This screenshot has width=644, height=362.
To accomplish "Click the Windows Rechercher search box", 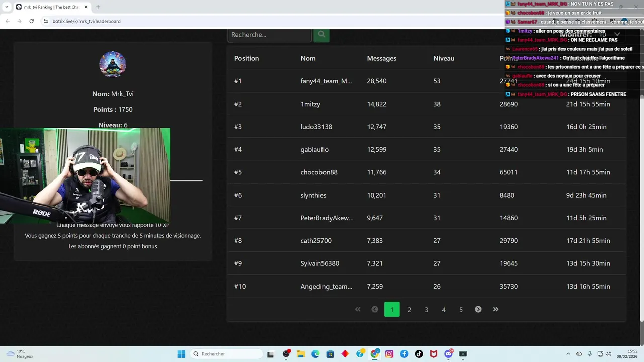I will (227, 354).
